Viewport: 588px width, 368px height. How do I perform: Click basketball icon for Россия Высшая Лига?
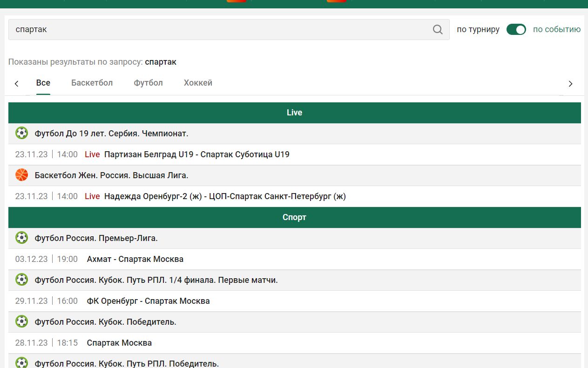pyautogui.click(x=22, y=175)
